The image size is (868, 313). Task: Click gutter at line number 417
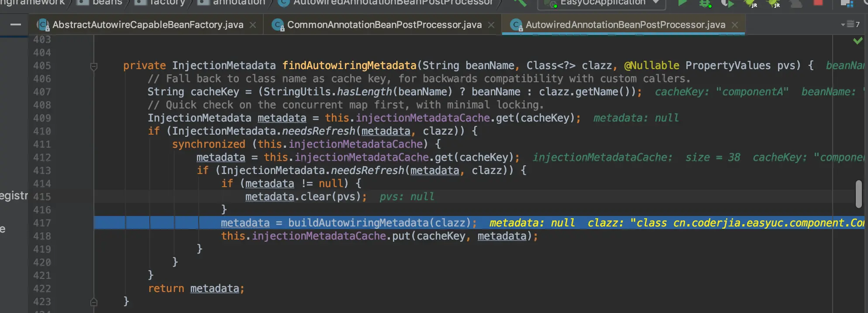click(x=42, y=223)
